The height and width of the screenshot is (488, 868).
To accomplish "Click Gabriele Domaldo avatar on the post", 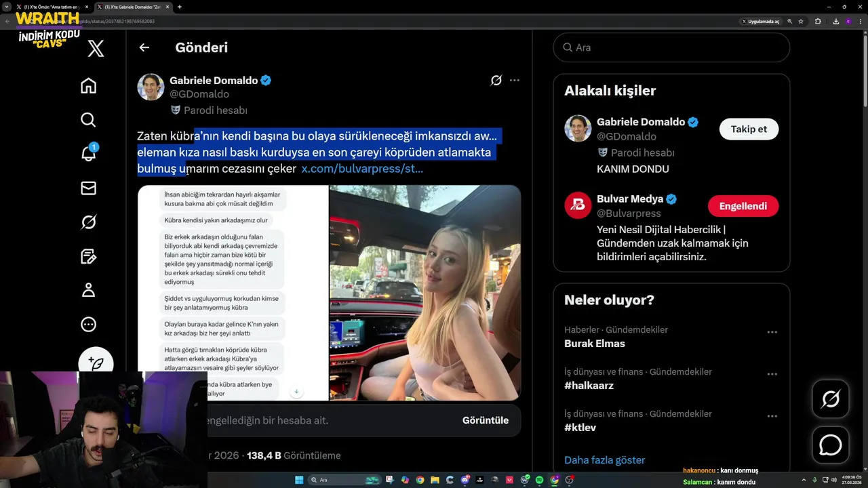I will click(151, 87).
